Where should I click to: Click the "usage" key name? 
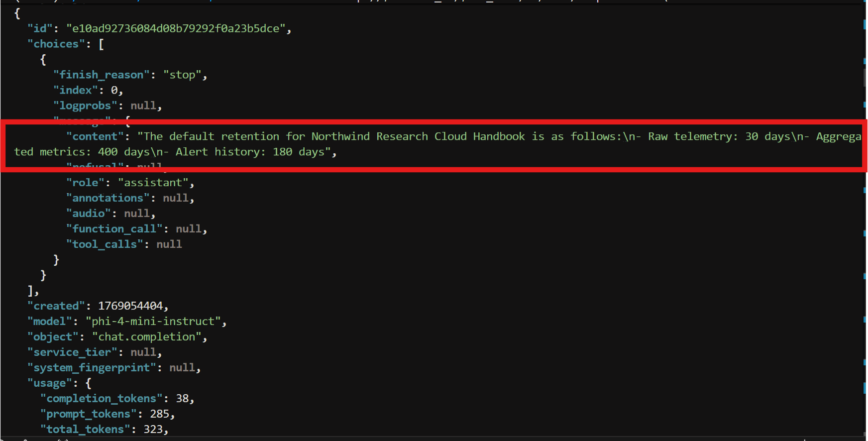point(49,383)
